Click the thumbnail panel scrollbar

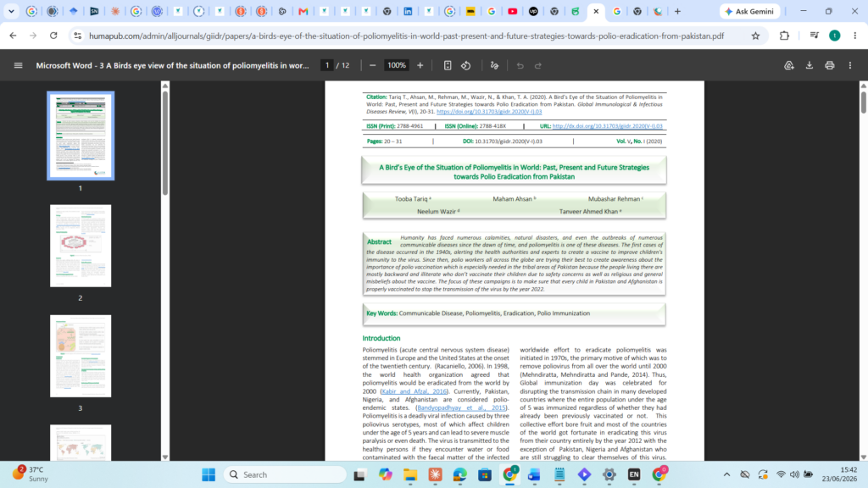click(165, 142)
